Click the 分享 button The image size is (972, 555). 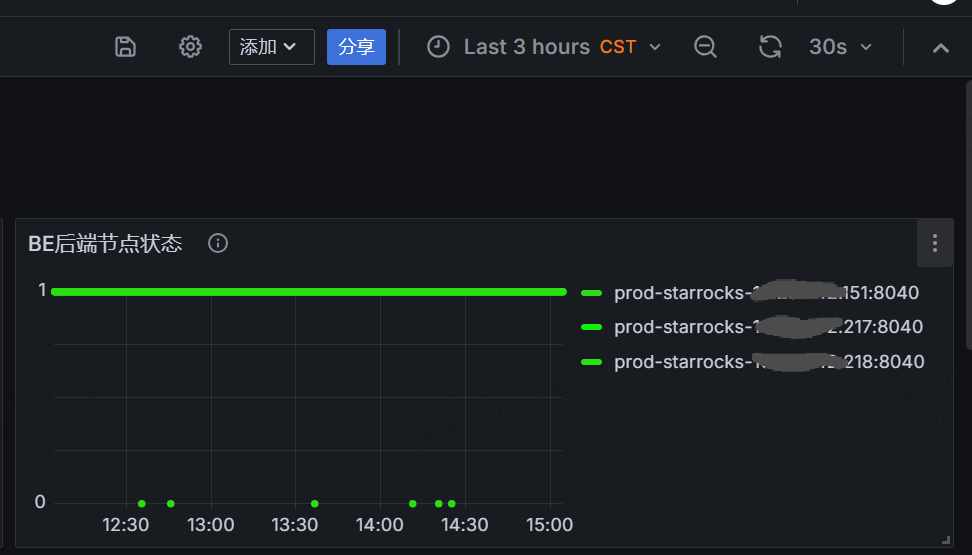[356, 47]
